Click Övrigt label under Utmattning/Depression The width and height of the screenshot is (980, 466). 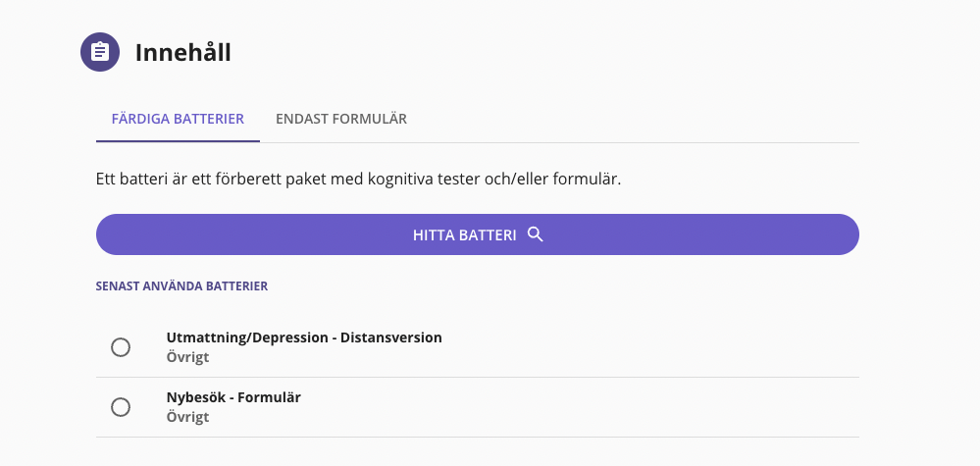click(x=187, y=357)
